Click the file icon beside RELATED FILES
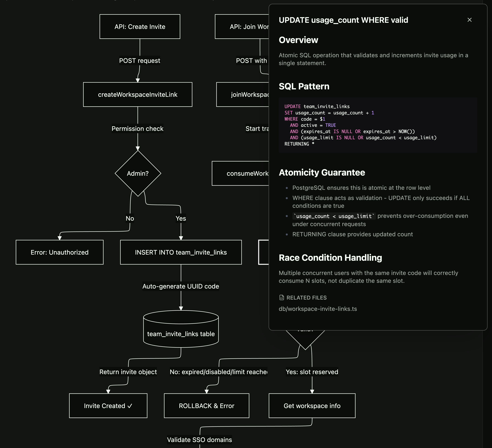 282,297
